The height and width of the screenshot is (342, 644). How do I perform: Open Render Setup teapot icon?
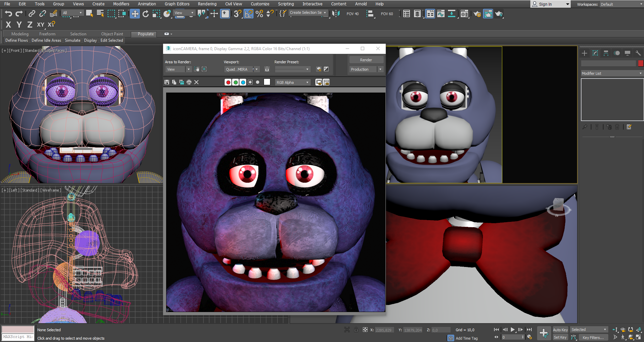[x=477, y=14]
